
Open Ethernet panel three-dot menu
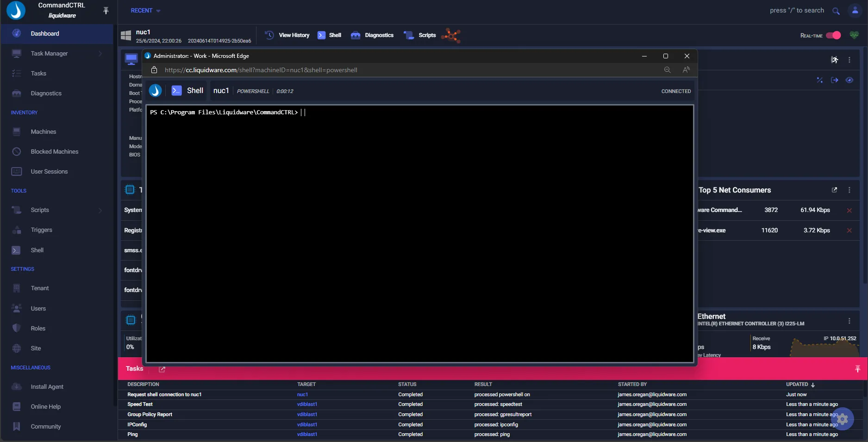pos(849,321)
